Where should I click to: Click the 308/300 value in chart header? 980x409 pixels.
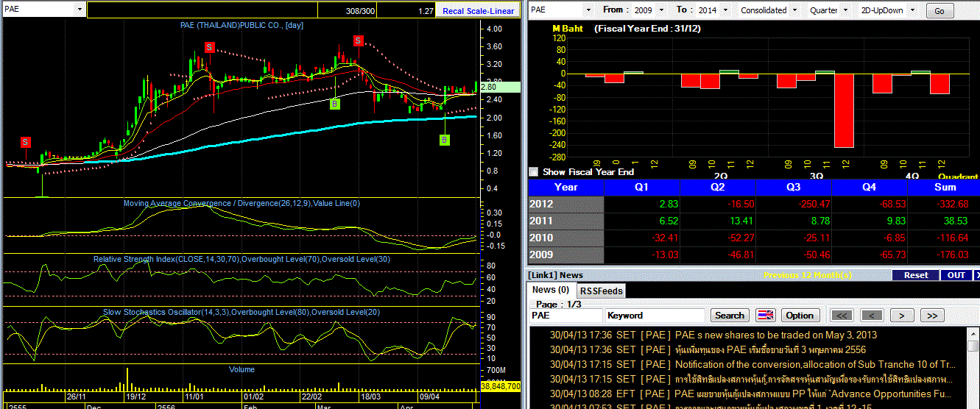click(x=360, y=11)
